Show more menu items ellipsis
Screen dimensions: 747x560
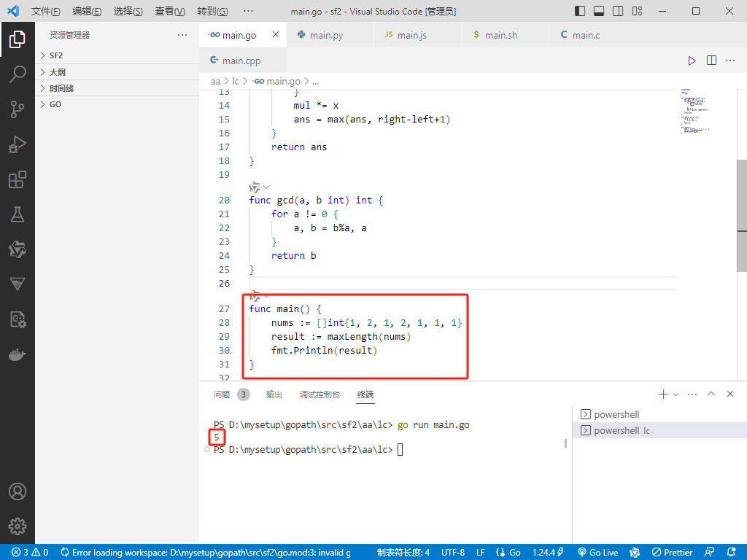[x=248, y=11]
